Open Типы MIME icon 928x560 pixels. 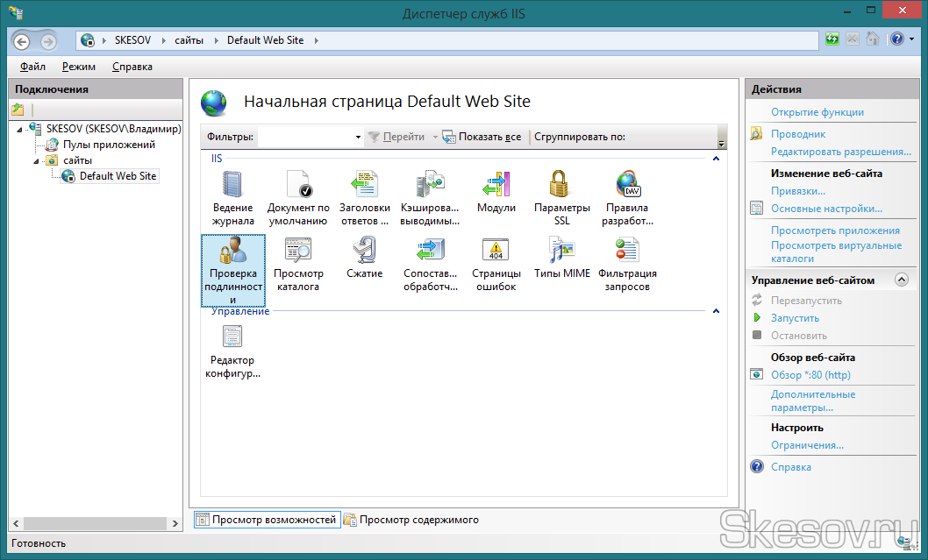coord(561,252)
